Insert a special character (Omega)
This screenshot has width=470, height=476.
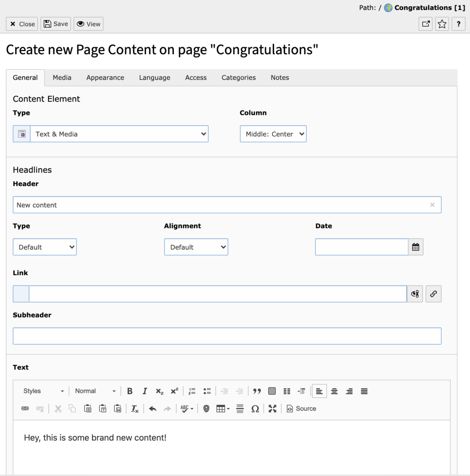255,408
